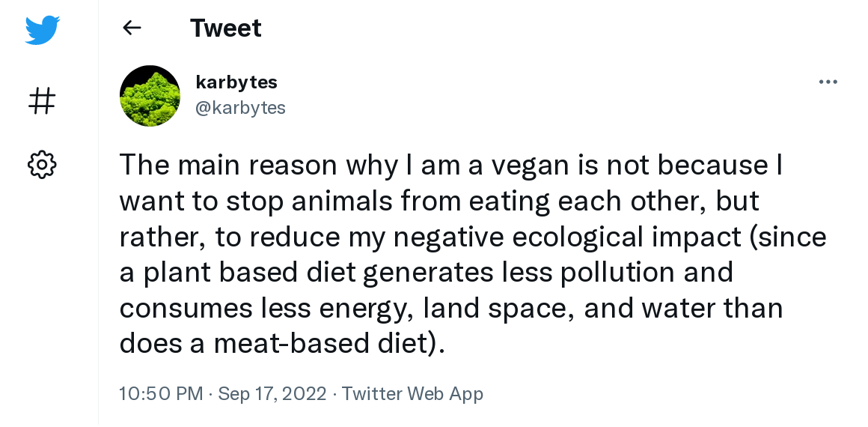Open the Explore hashtag icon
Screen dimensions: 868x427
point(42,100)
